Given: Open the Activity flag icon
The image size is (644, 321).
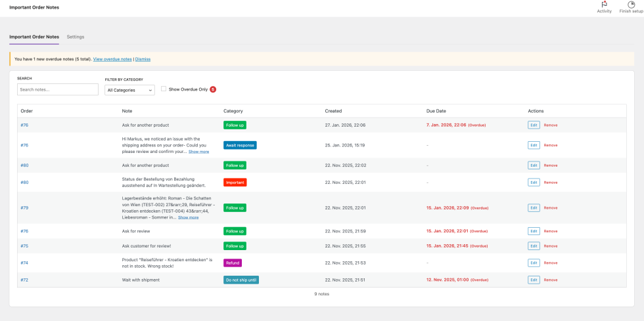Looking at the screenshot, I should tap(604, 5).
